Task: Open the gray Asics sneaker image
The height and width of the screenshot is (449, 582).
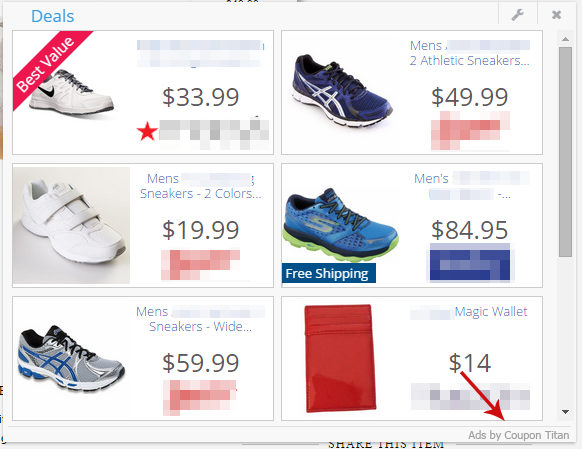Action: 71,358
